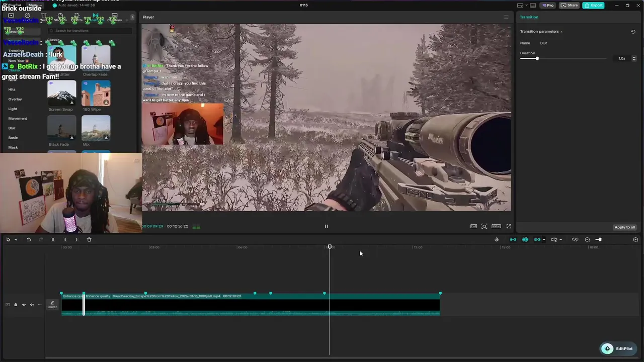Split clip at playhead
Viewport: 644px width, 362px height.
tap(53, 239)
